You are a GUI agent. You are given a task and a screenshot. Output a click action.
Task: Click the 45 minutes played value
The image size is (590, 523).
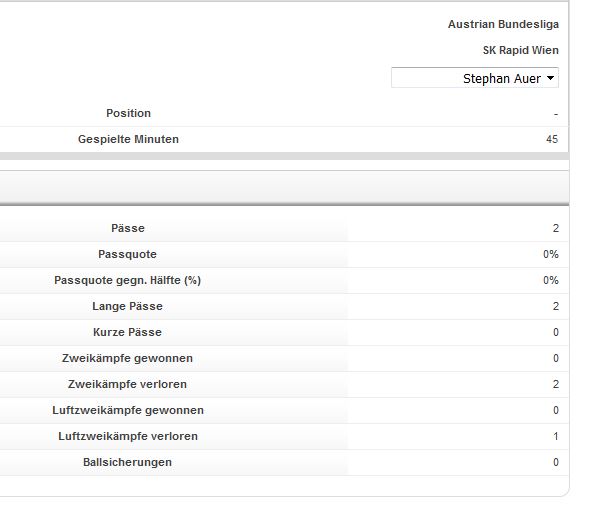(x=552, y=139)
